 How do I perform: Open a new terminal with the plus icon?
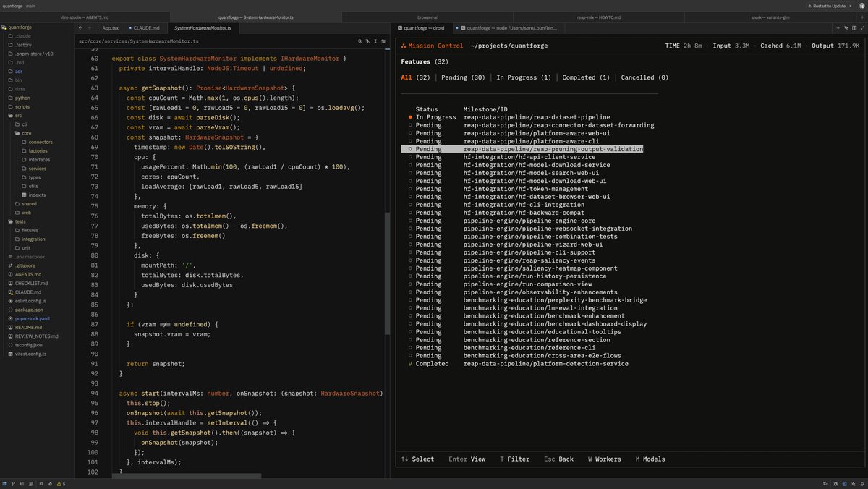pyautogui.click(x=838, y=28)
